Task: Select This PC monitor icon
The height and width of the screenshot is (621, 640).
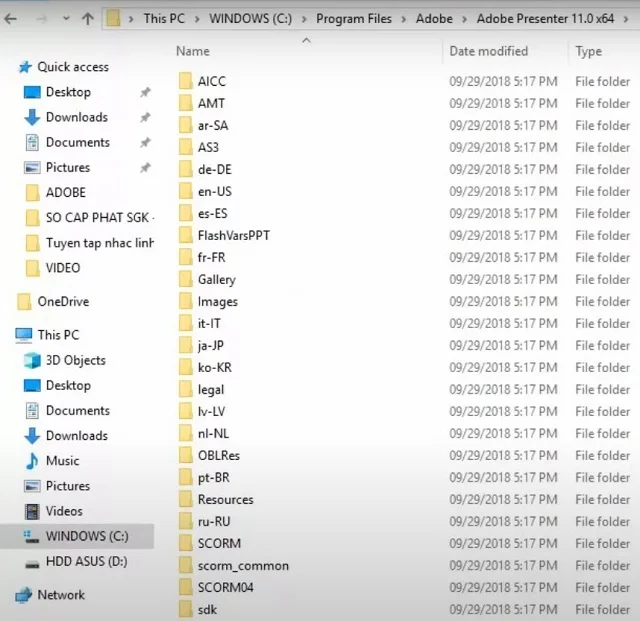Action: coord(24,335)
